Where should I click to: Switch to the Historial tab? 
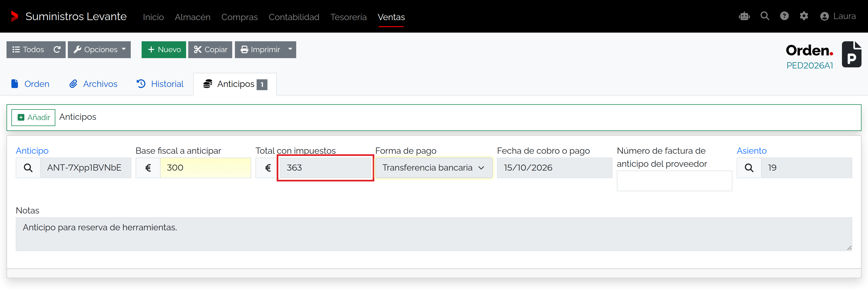point(160,84)
